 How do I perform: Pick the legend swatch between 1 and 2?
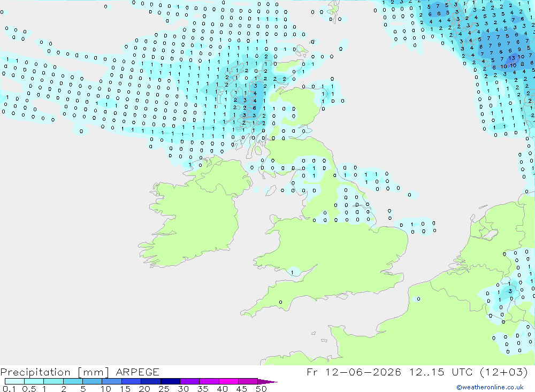point(53,381)
